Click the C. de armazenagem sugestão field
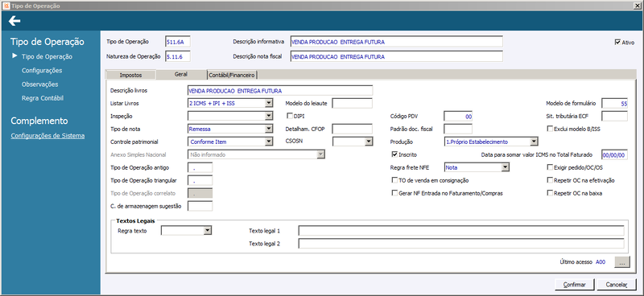Image resolution: width=644 pixels, height=296 pixels. 200,206
